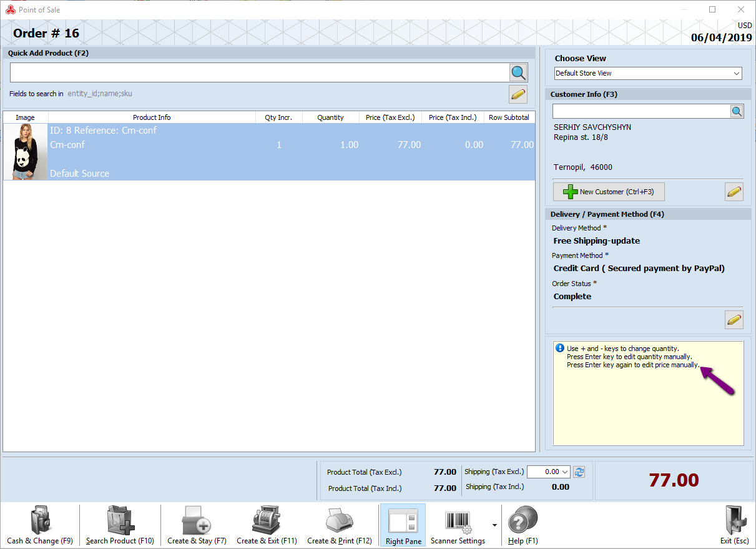756x549 pixels.
Task: Open the Choose View store dropdown
Action: (647, 74)
